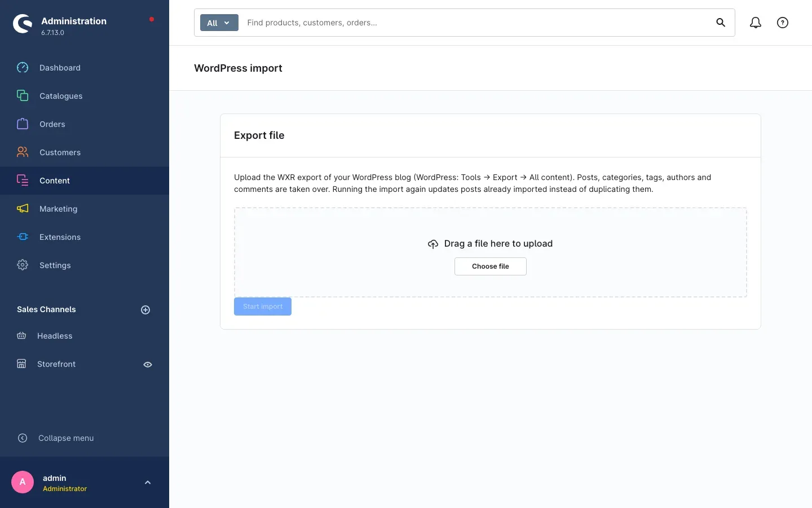The image size is (812, 508).
Task: Click the admin username text
Action: click(x=55, y=478)
